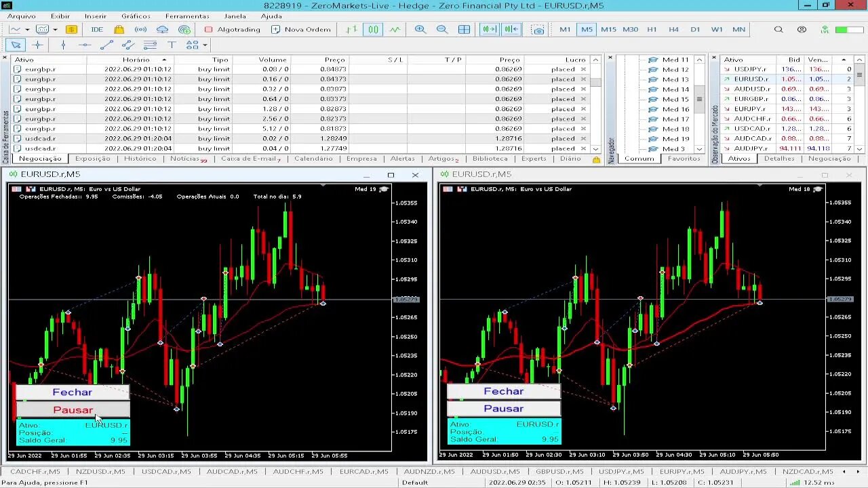Select the text label tool
This screenshot has height=488, width=868.
[172, 45]
